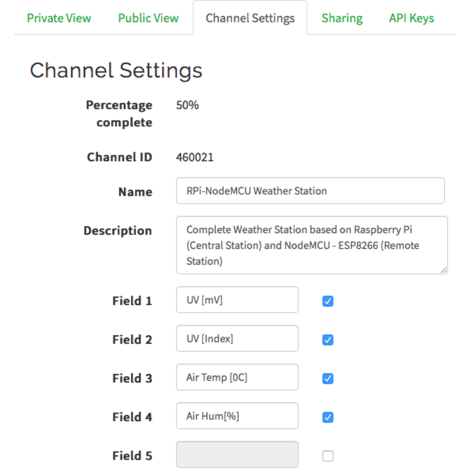Click the UV [mV] field input
This screenshot has height=476, width=456.
(237, 300)
